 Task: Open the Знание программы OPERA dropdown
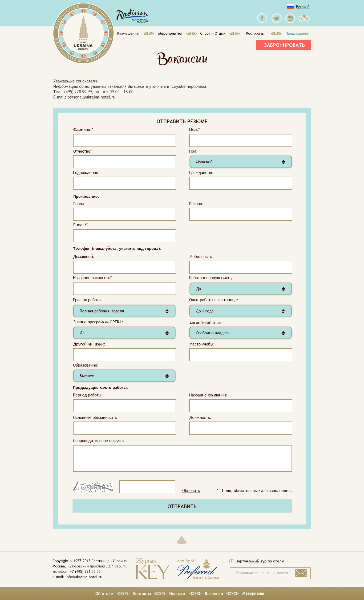[124, 333]
